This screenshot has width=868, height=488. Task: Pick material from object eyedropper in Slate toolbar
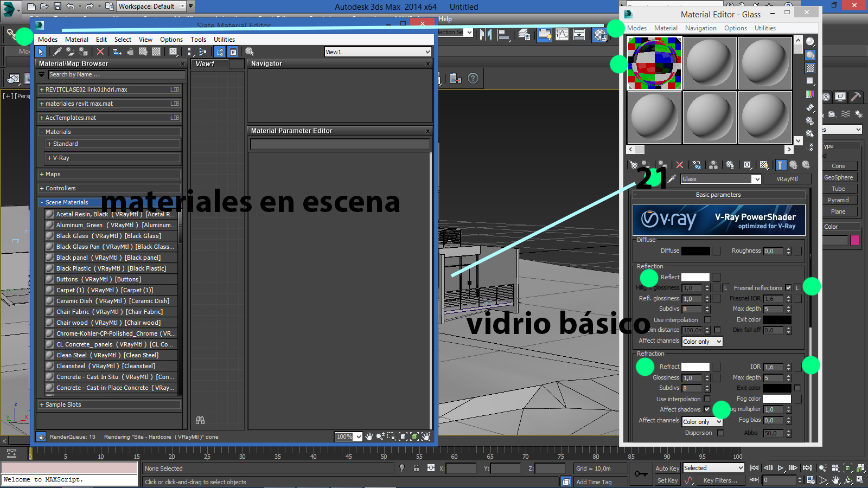57,52
